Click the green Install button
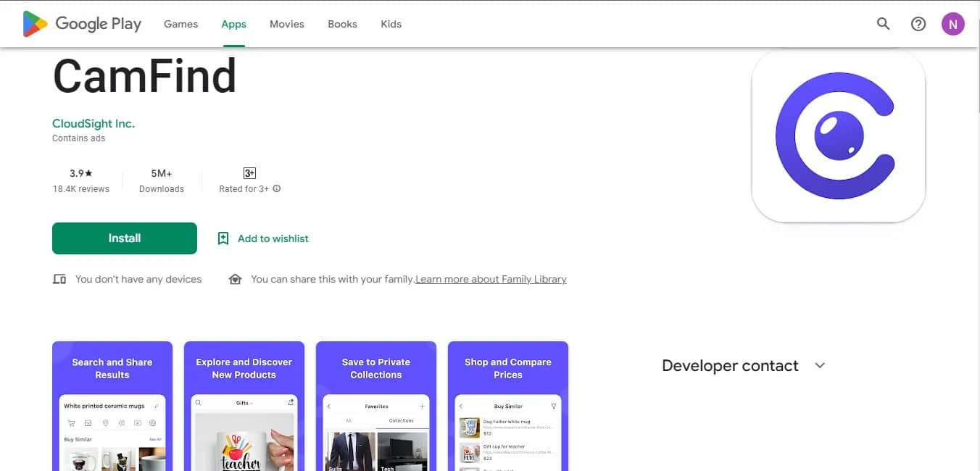This screenshot has width=980, height=471. coord(125,238)
